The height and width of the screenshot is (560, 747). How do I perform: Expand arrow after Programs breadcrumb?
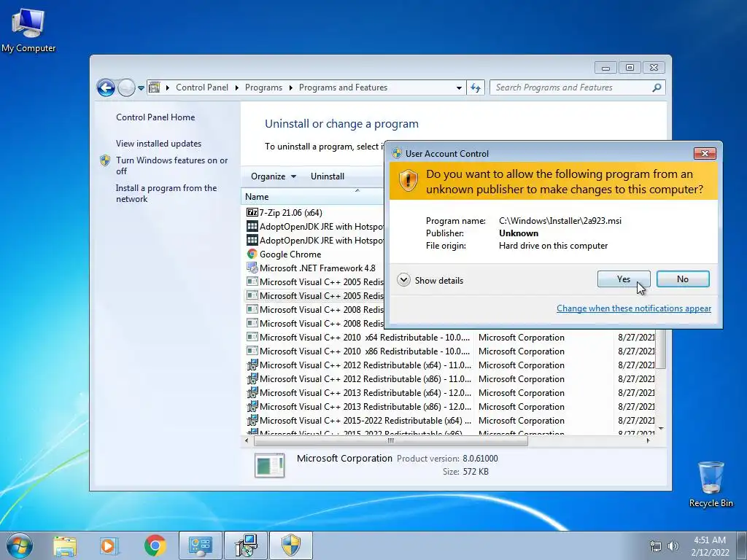(x=290, y=87)
